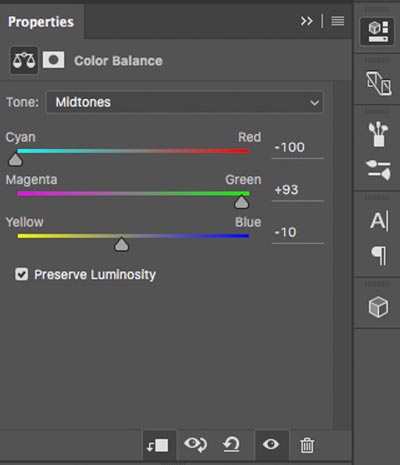400x465 pixels.
Task: Delete this adjustment layer with trash icon
Action: point(307,445)
